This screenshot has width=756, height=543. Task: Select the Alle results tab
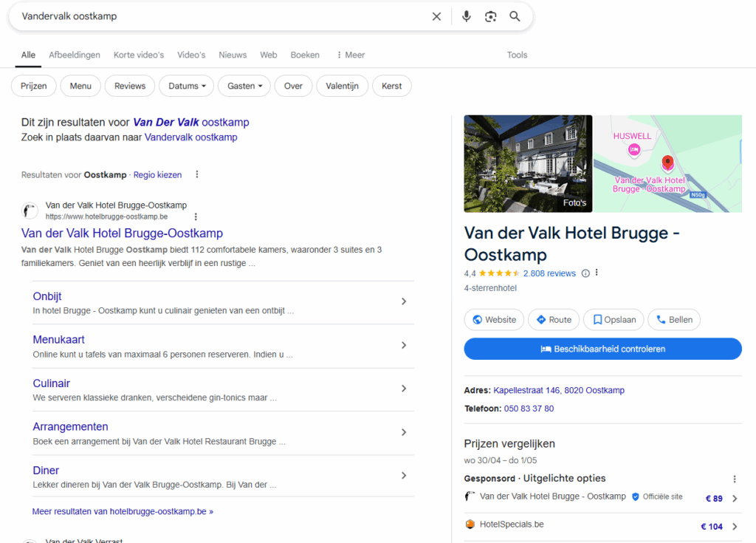(x=28, y=55)
